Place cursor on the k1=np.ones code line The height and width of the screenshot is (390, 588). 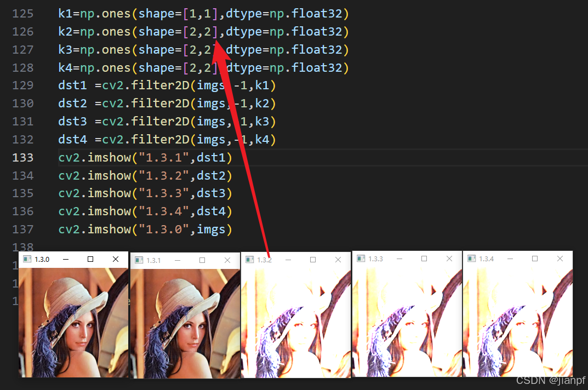pyautogui.click(x=204, y=14)
